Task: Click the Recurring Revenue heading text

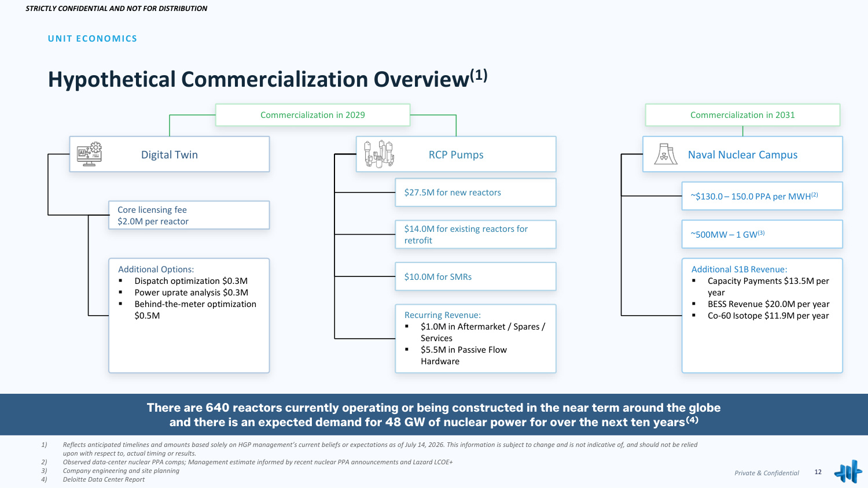Action: click(443, 315)
